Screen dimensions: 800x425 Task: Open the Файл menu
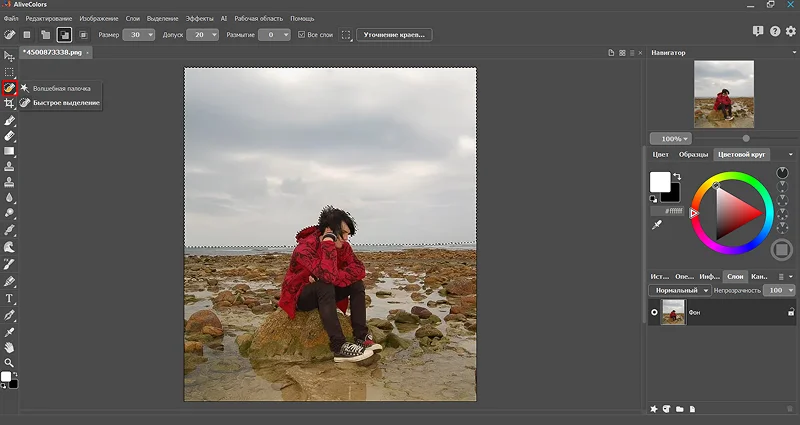click(11, 18)
